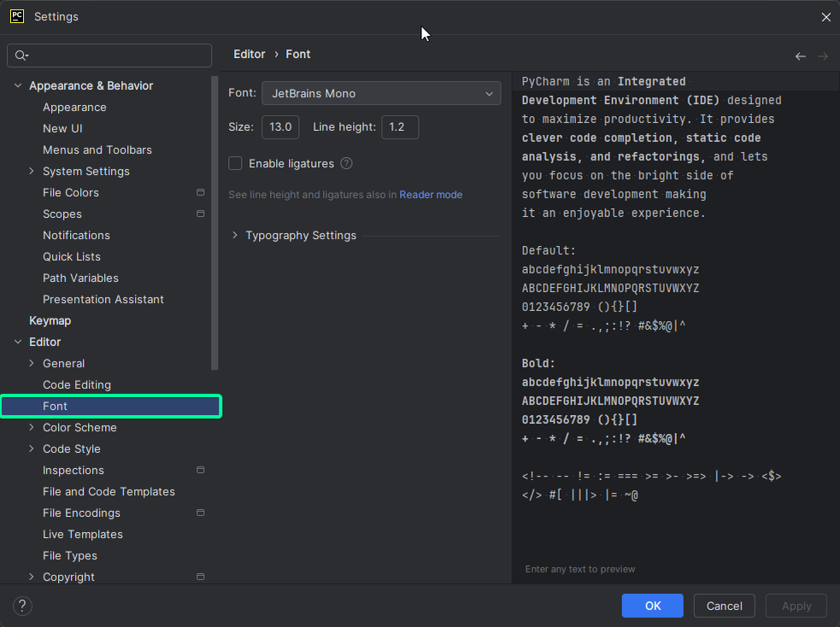Collapse the Appearance & Behavior section
Image resolution: width=840 pixels, height=627 pixels.
[x=18, y=85]
